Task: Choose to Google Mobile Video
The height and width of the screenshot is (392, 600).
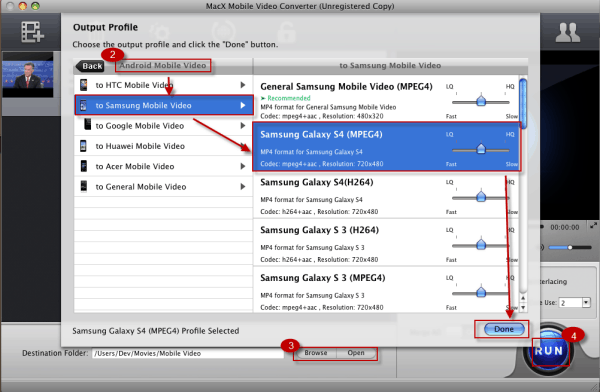Action: tap(163, 126)
